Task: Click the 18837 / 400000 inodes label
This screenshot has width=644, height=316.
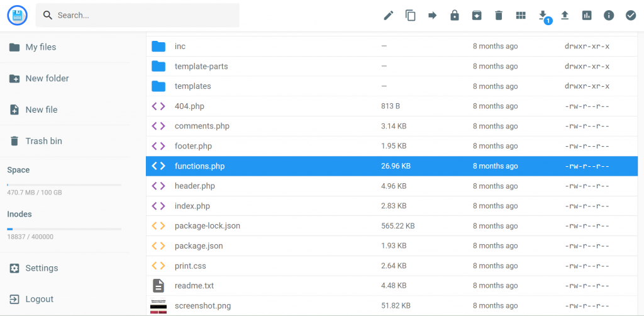Action: pyautogui.click(x=30, y=237)
